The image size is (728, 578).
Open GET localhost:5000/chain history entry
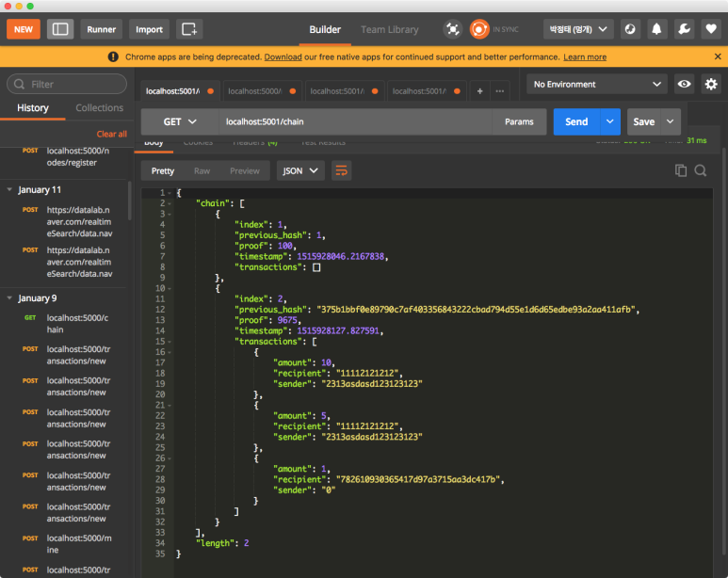[x=66, y=324]
